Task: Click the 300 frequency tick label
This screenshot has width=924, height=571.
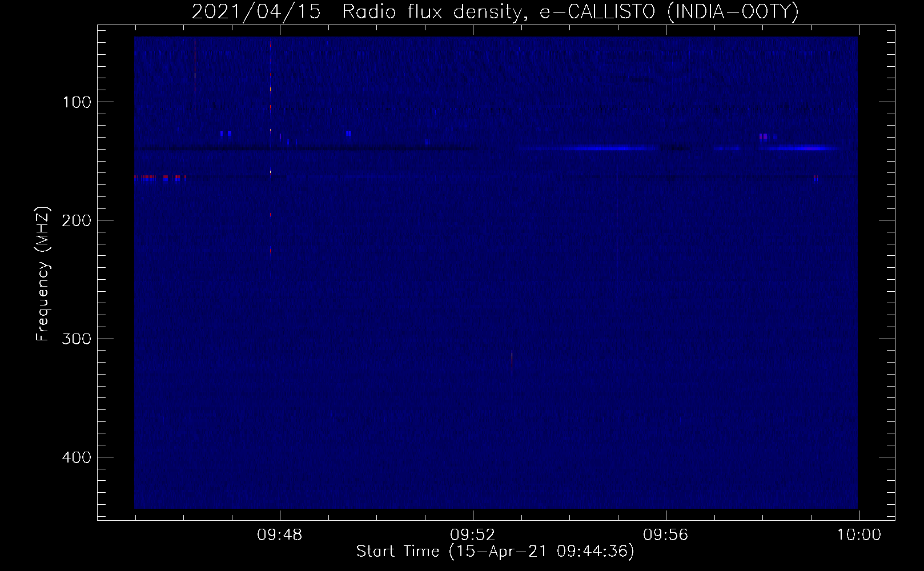Action: tap(76, 339)
